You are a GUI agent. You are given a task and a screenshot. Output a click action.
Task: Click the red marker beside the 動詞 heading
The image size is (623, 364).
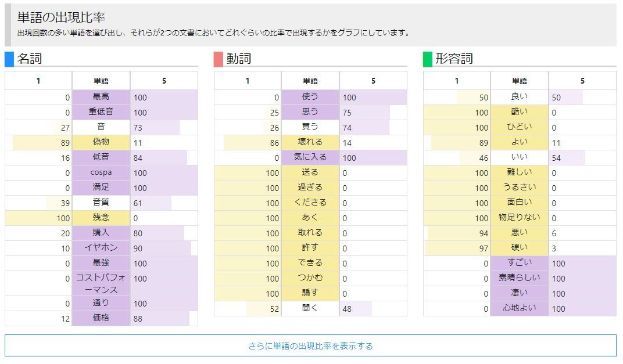[x=218, y=59]
